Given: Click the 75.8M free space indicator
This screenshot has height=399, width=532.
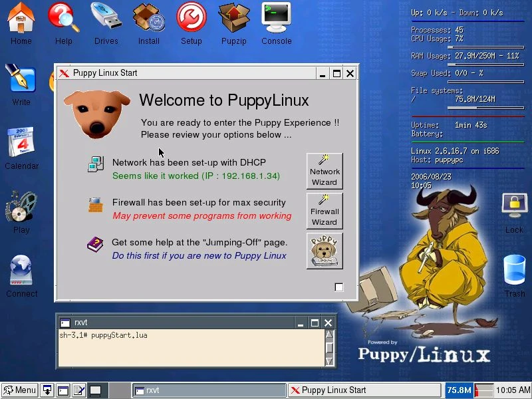Looking at the screenshot, I should click(459, 390).
